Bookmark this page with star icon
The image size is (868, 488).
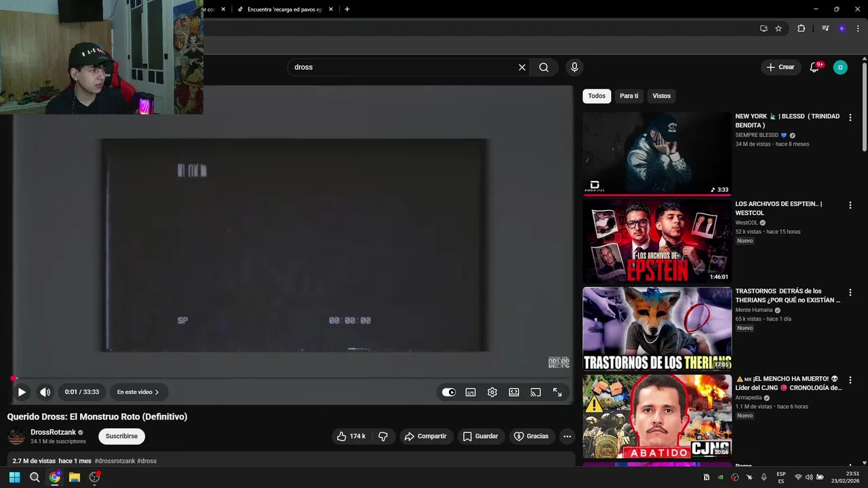(778, 28)
